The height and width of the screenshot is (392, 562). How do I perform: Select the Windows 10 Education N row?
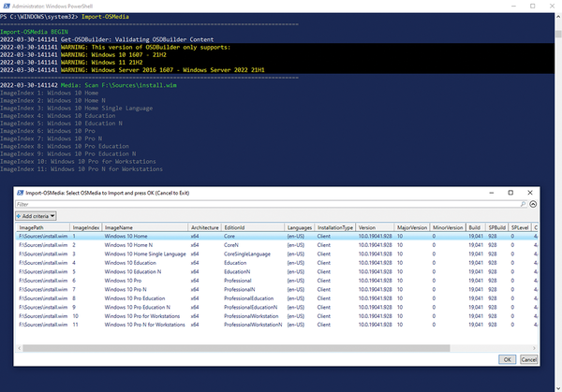pos(276,271)
